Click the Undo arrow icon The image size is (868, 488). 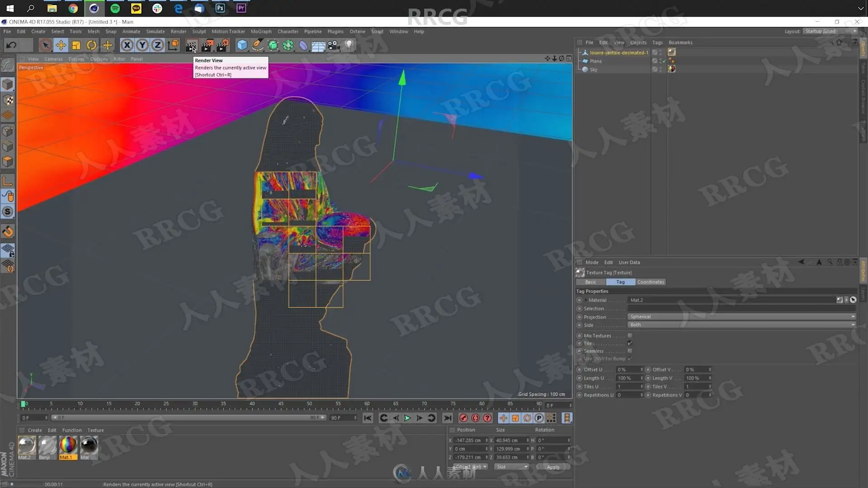tap(12, 45)
